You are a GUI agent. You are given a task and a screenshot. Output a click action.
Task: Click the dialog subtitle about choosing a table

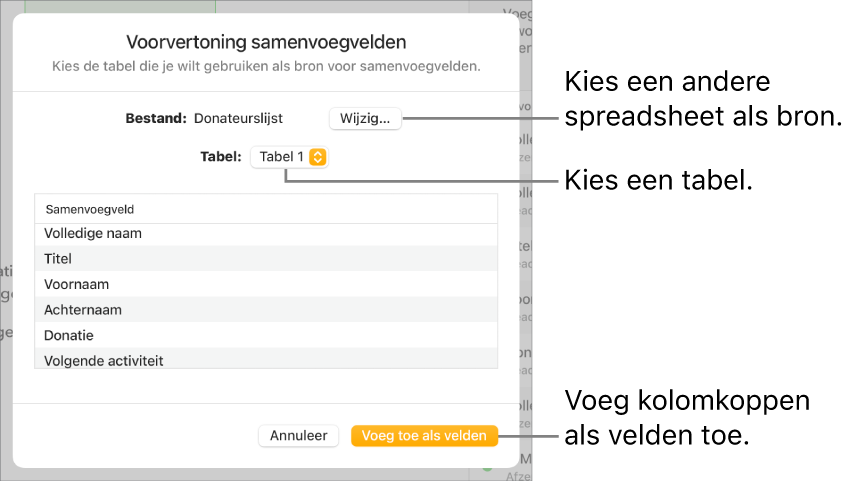tap(266, 67)
